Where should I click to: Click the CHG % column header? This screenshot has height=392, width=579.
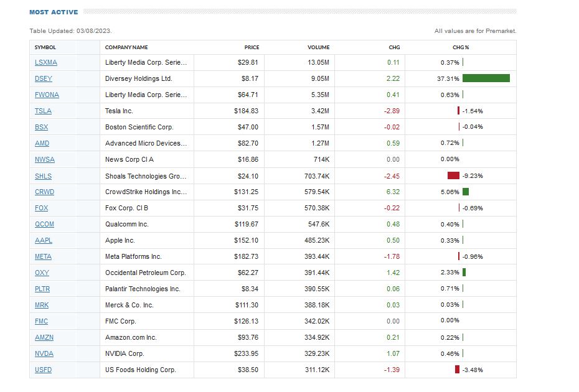click(461, 47)
